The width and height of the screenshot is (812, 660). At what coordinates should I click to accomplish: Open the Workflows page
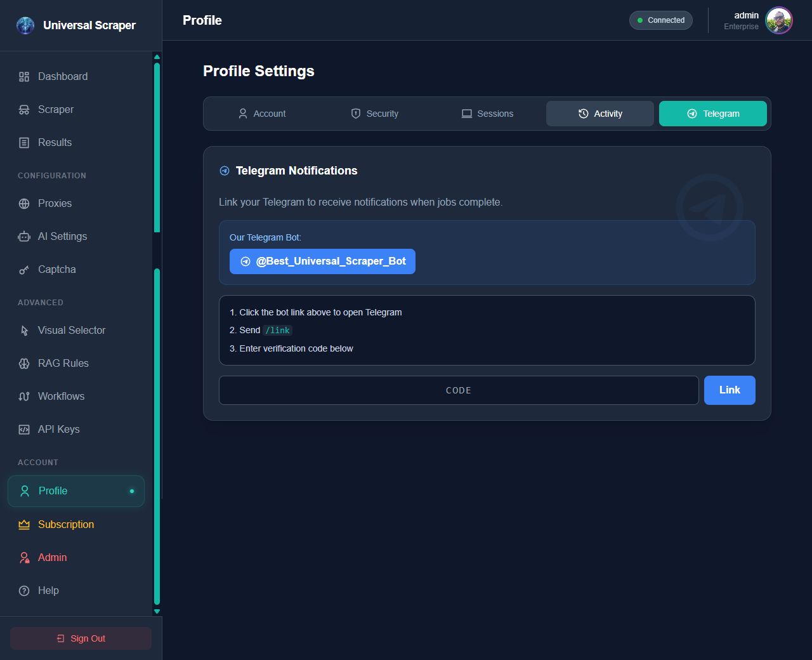[x=76, y=396]
